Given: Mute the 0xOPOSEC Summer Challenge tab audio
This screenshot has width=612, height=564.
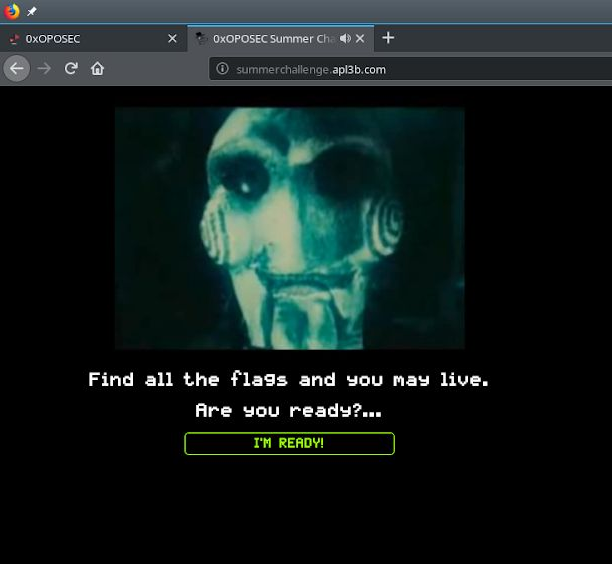Looking at the screenshot, I should click(x=345, y=38).
